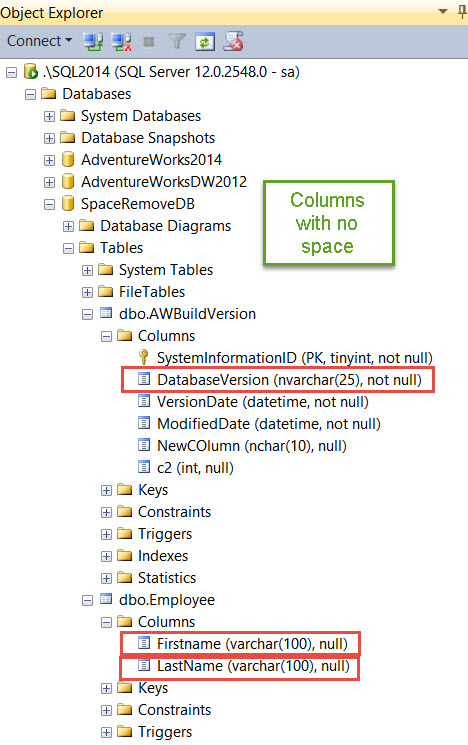The width and height of the screenshot is (468, 745).
Task: Click the SQL2014 server icon
Action: (x=31, y=72)
